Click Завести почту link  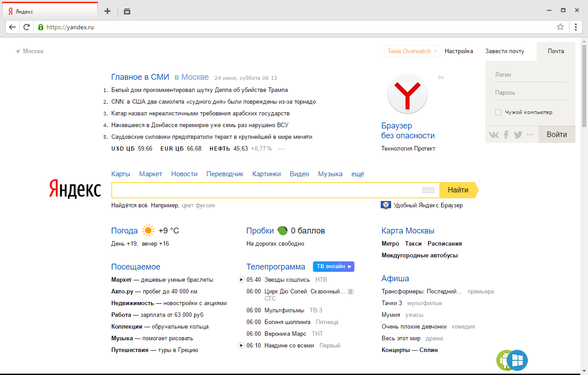click(x=505, y=51)
